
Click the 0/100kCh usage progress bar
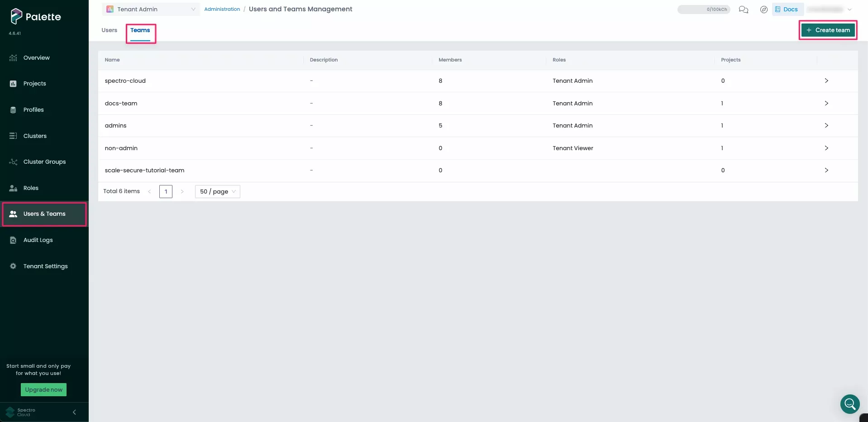pyautogui.click(x=703, y=9)
